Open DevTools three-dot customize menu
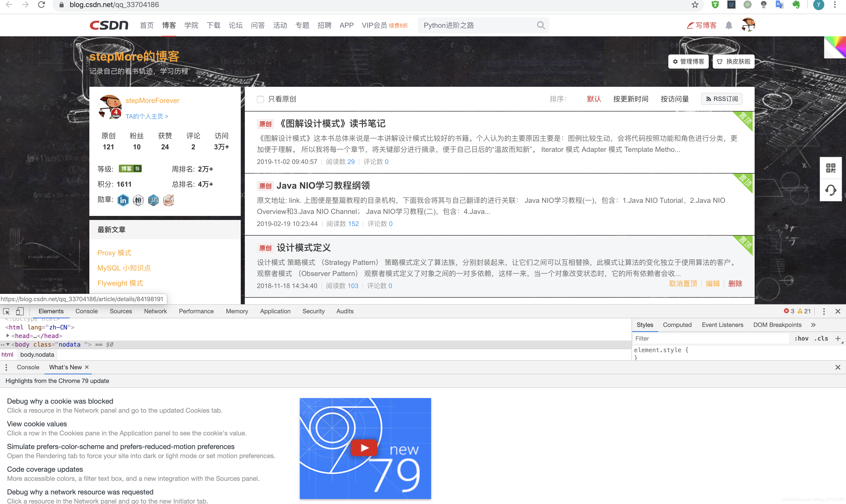This screenshot has height=504, width=846. click(x=824, y=311)
